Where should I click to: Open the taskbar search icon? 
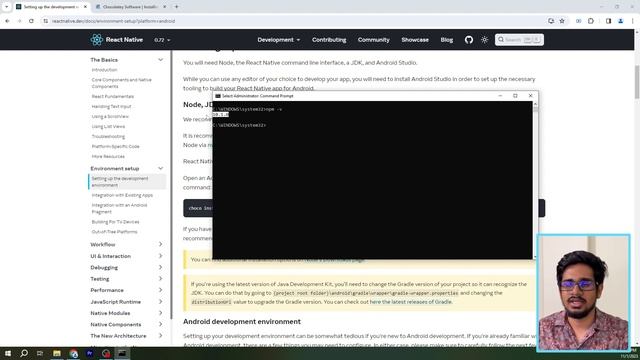[24, 353]
